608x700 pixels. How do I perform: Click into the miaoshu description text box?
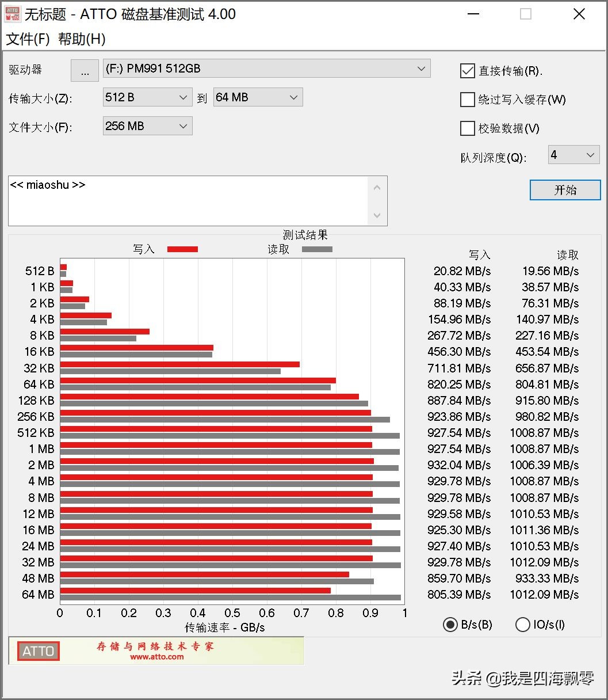(188, 200)
